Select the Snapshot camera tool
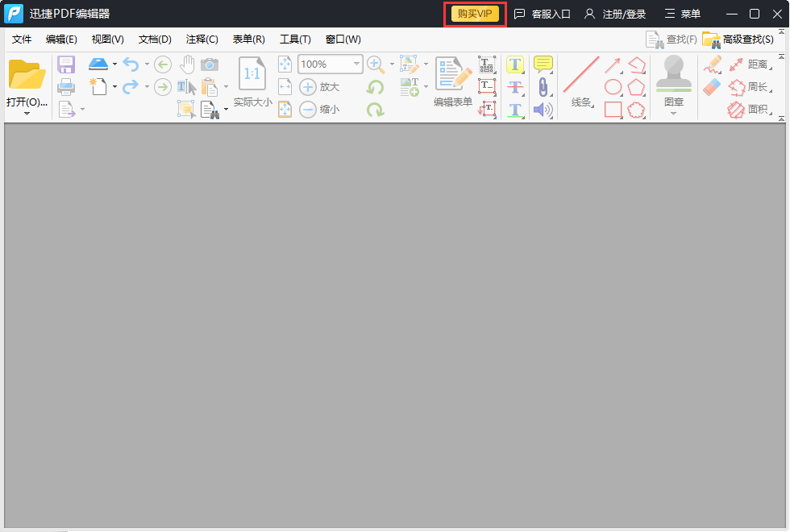This screenshot has width=790, height=532. click(210, 64)
